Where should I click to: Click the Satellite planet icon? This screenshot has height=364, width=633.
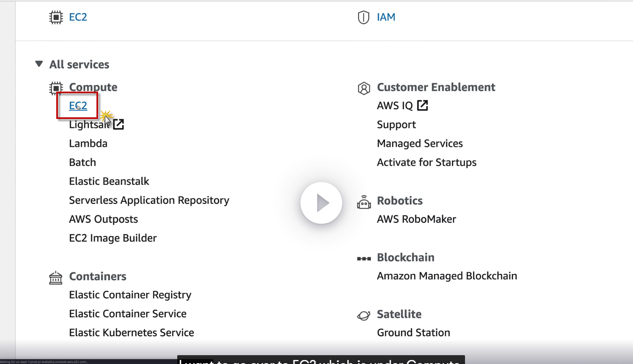click(364, 315)
